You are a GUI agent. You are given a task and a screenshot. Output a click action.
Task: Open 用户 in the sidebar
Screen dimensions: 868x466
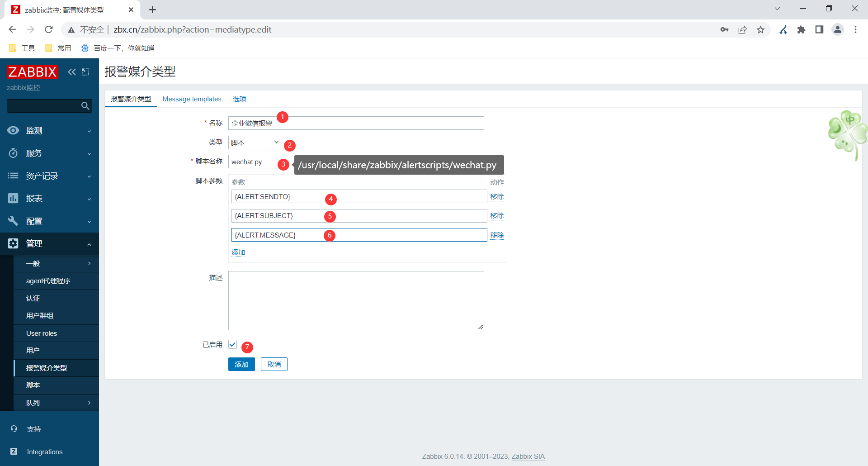(56, 351)
